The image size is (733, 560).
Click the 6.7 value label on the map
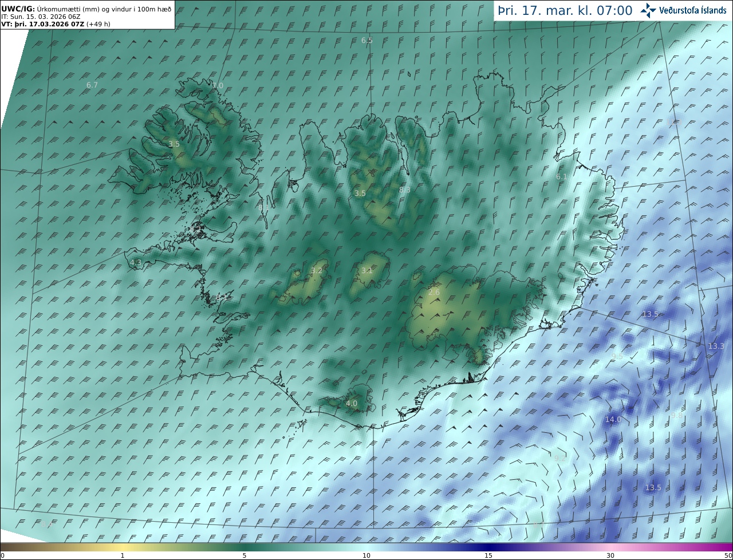tap(92, 85)
